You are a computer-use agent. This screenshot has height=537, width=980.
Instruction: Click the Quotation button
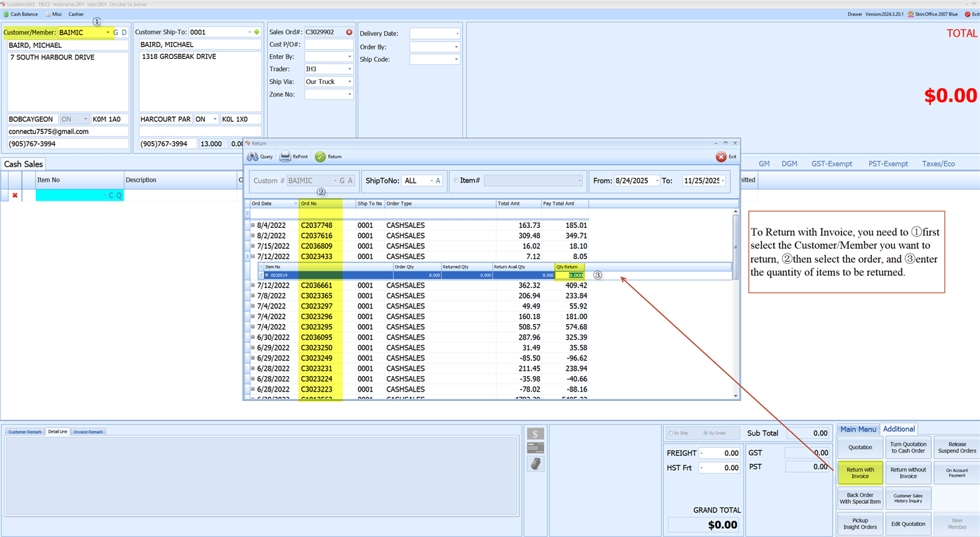[x=860, y=447]
